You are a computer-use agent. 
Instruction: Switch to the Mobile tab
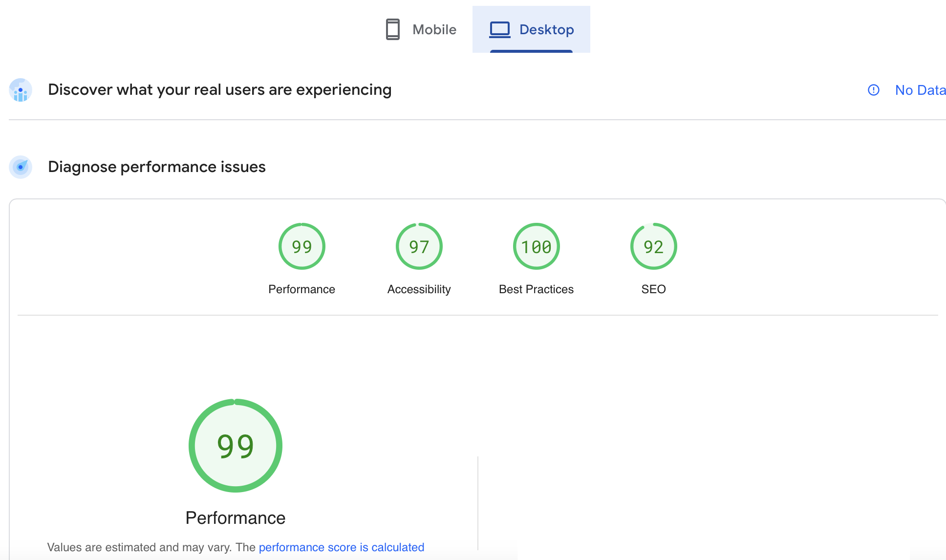tap(421, 29)
